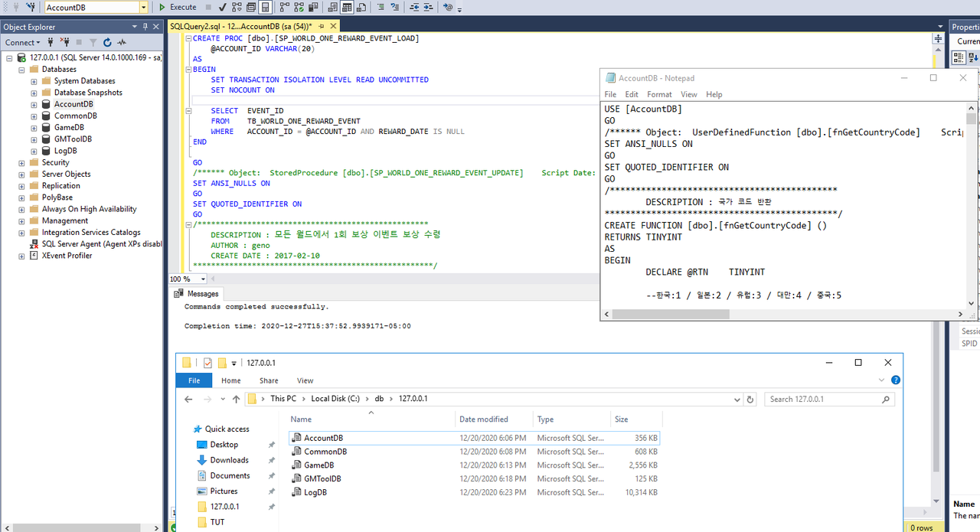Open Notepad Help menu

pos(714,94)
